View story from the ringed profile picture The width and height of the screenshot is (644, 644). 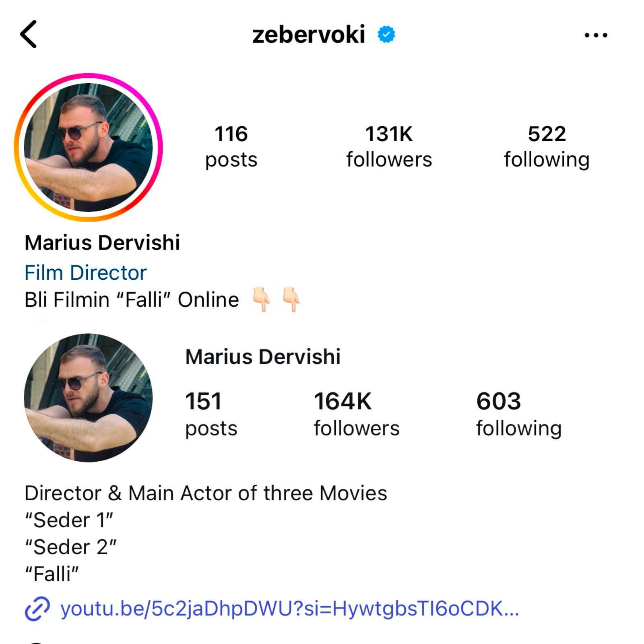click(88, 147)
